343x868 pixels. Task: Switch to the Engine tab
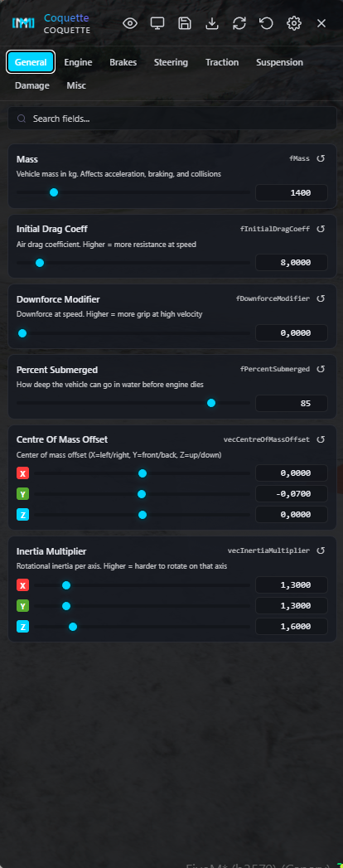78,62
